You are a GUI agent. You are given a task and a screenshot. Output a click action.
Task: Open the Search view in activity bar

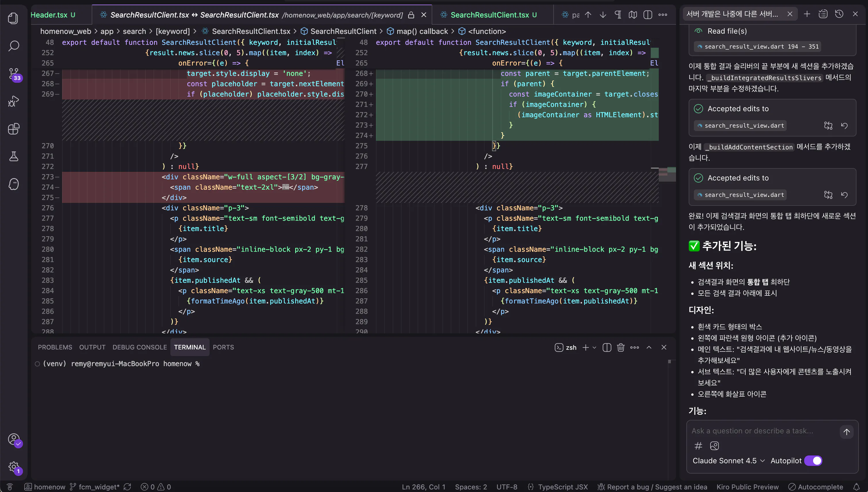pos(13,46)
